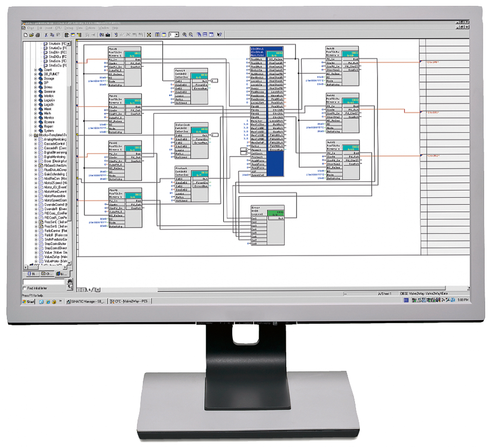
Task: Expand the System library folder
Action: pos(35,131)
